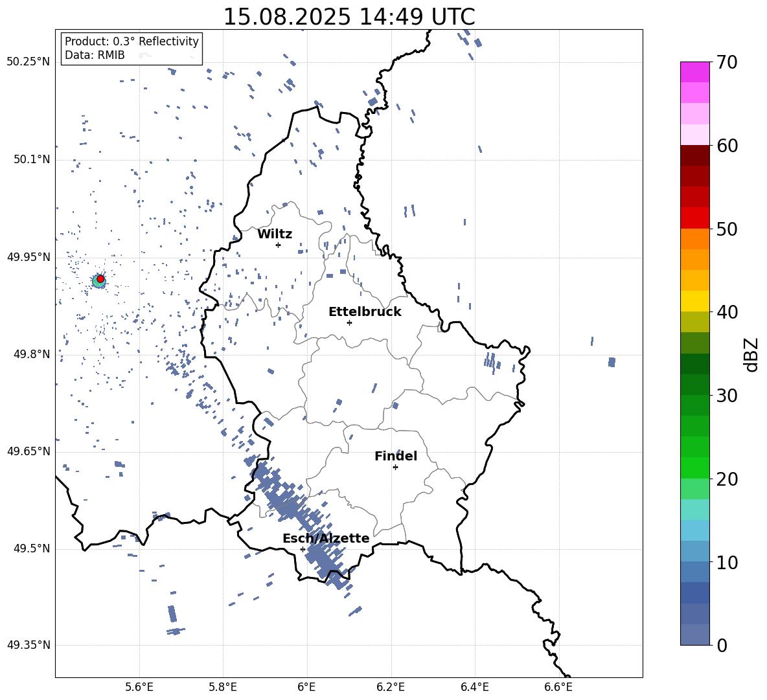This screenshot has height=700, width=767.
Task: Click the colorbar tick label 60
Action: (727, 146)
